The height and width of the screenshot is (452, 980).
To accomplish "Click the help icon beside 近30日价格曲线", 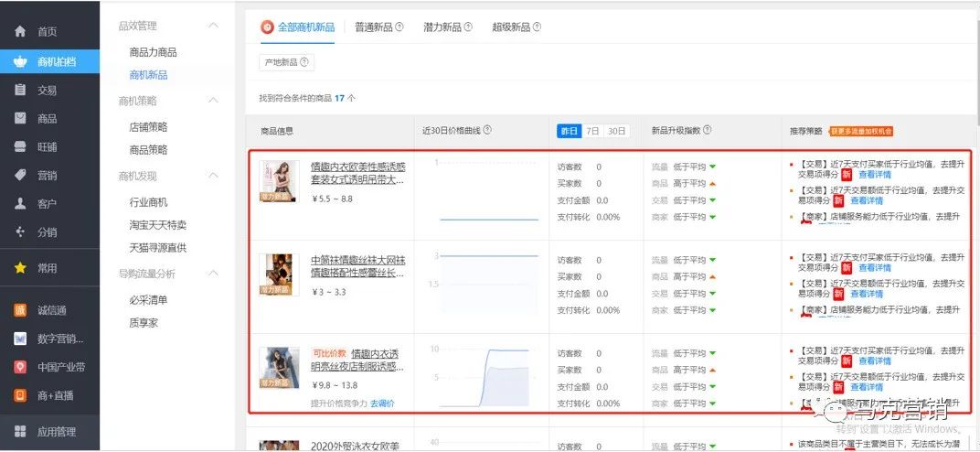I will (x=487, y=131).
